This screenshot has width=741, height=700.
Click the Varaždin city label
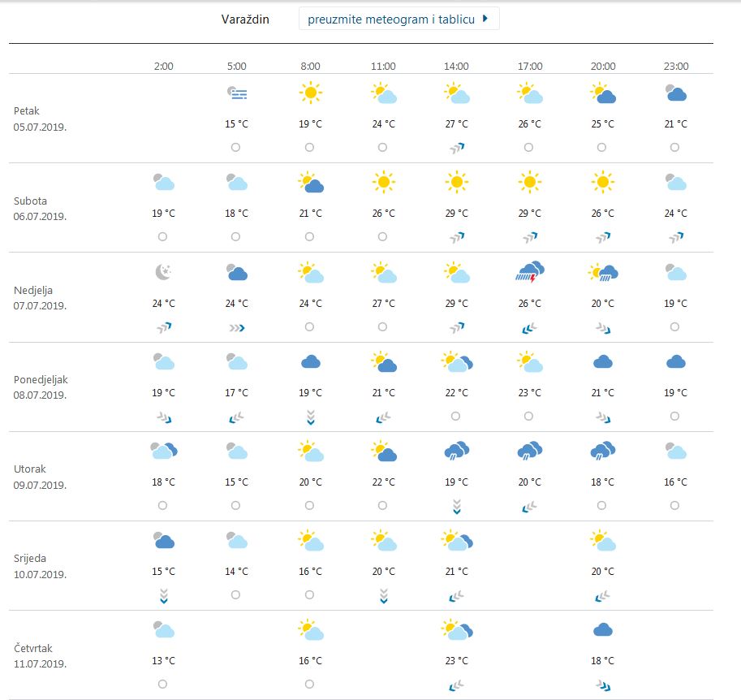pos(247,19)
